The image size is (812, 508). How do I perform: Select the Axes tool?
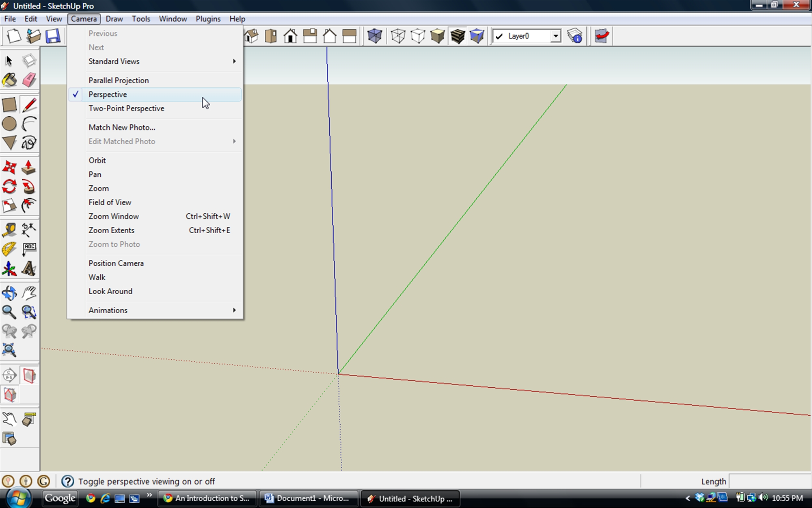(x=9, y=268)
